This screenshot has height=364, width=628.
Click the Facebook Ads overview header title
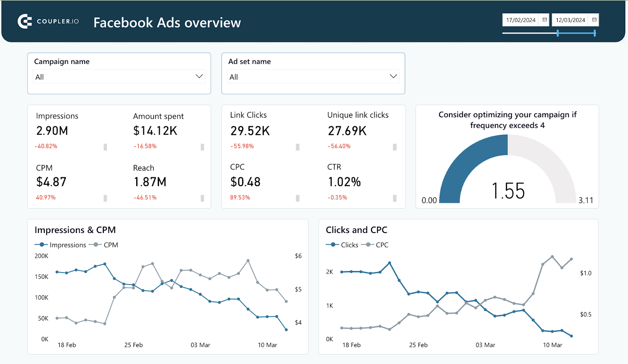167,22
